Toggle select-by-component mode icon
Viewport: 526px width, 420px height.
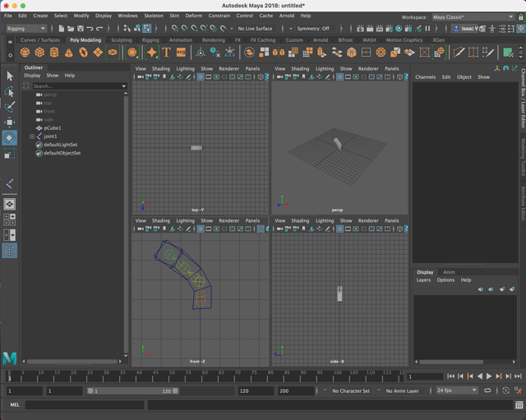click(146, 29)
